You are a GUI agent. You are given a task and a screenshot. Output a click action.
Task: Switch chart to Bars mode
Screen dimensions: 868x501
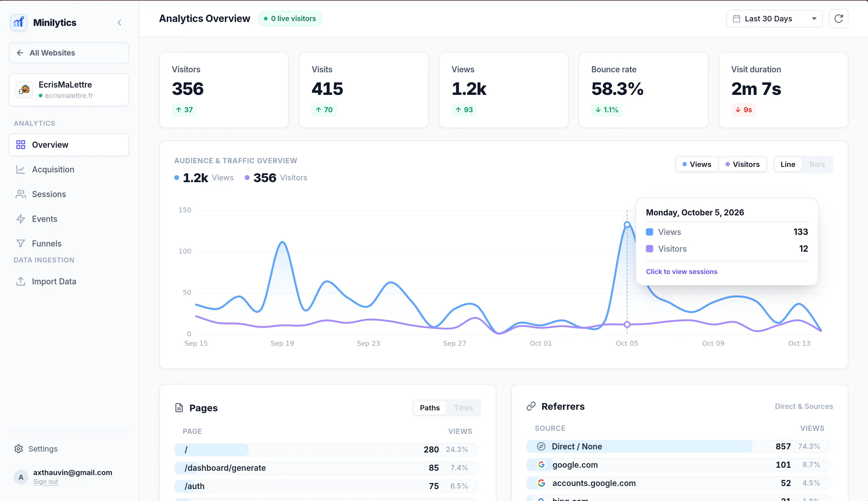click(x=817, y=164)
